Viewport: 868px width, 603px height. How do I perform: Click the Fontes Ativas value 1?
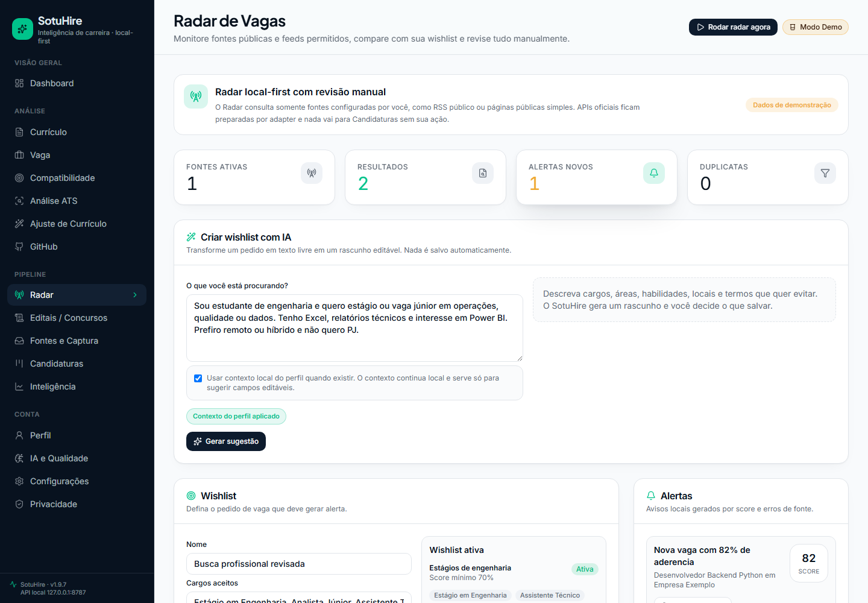[192, 183]
